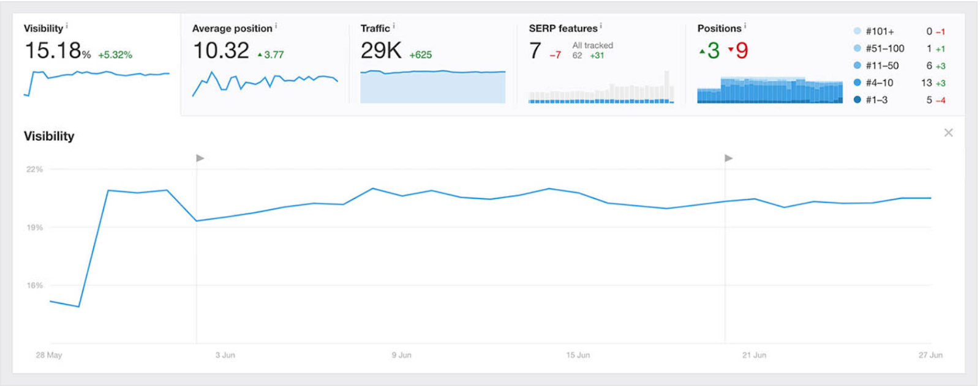The height and width of the screenshot is (386, 980).
Task: Select the Positions metric card
Action: coord(825,64)
